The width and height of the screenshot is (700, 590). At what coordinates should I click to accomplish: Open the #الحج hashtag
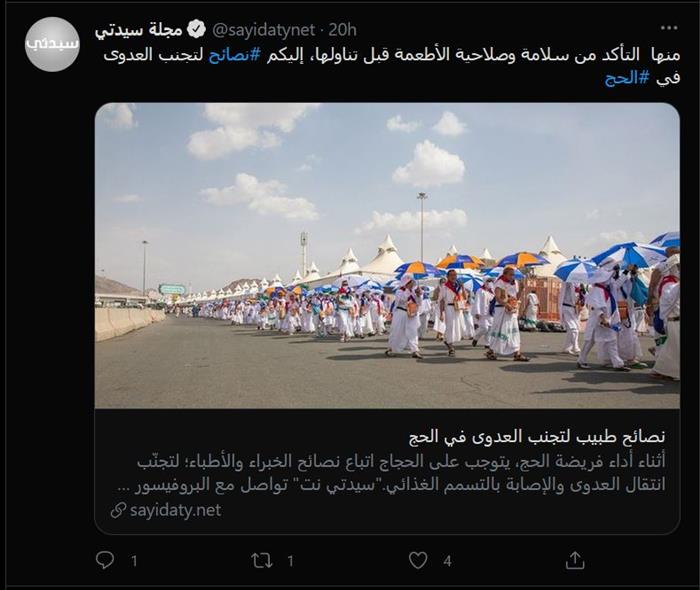627,78
